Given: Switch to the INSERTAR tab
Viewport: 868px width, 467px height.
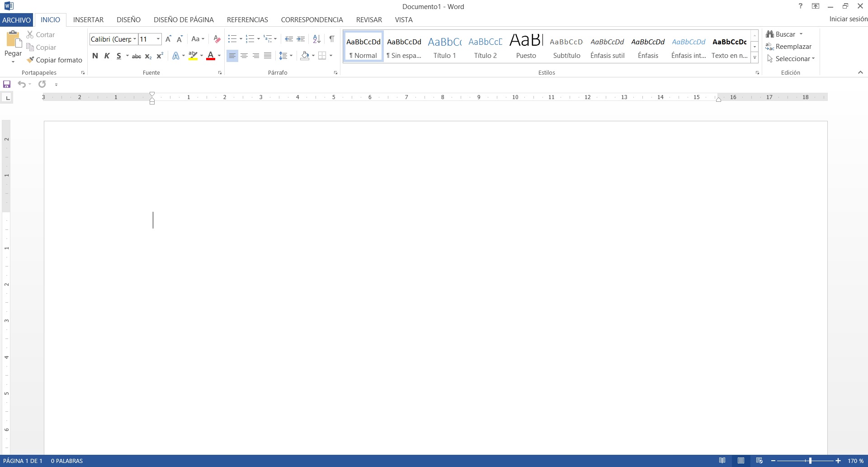Looking at the screenshot, I should [89, 20].
